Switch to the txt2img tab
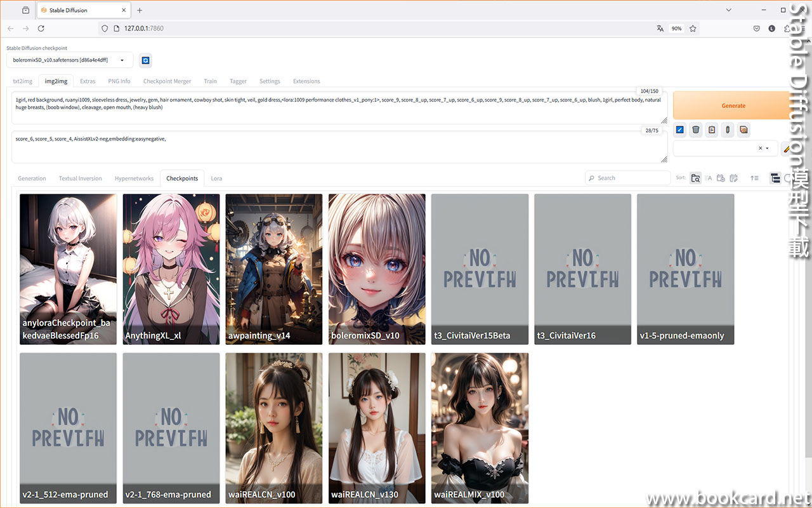The height and width of the screenshot is (508, 812). point(22,81)
